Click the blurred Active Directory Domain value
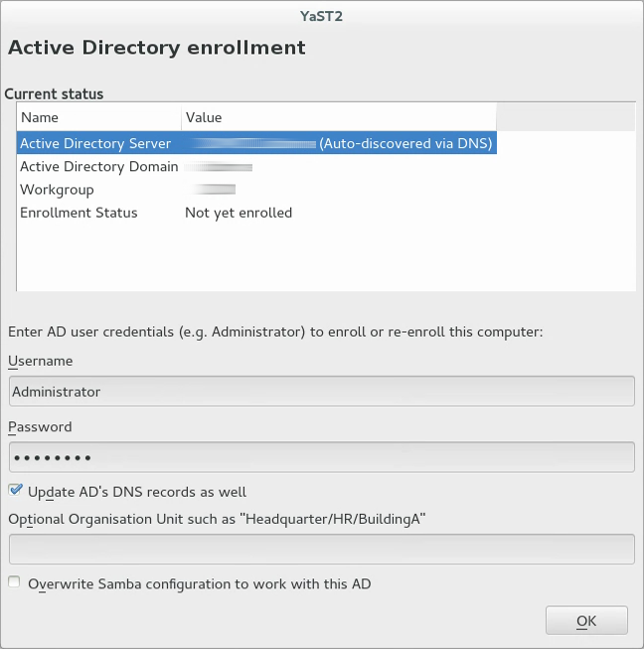Screen dimensions: 644x649 [221, 167]
